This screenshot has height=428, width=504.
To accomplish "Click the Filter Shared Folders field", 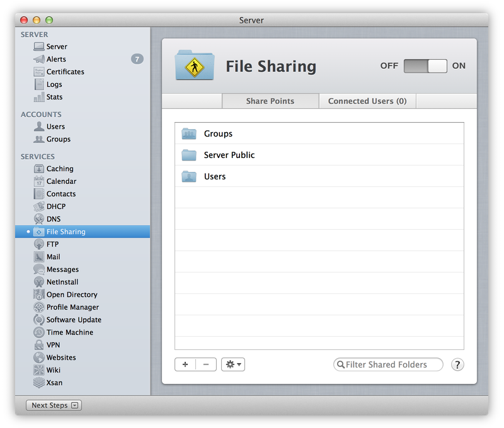I will point(388,364).
